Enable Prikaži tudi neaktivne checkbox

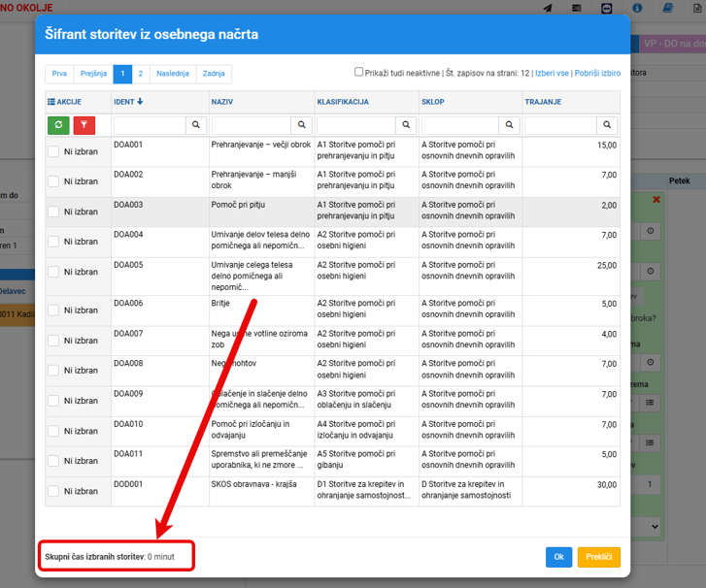359,72
